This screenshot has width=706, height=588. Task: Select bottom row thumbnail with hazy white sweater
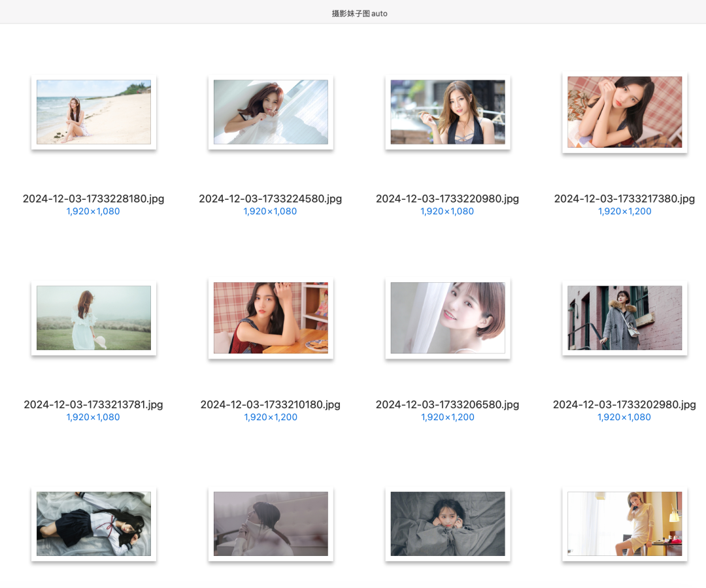(271, 524)
